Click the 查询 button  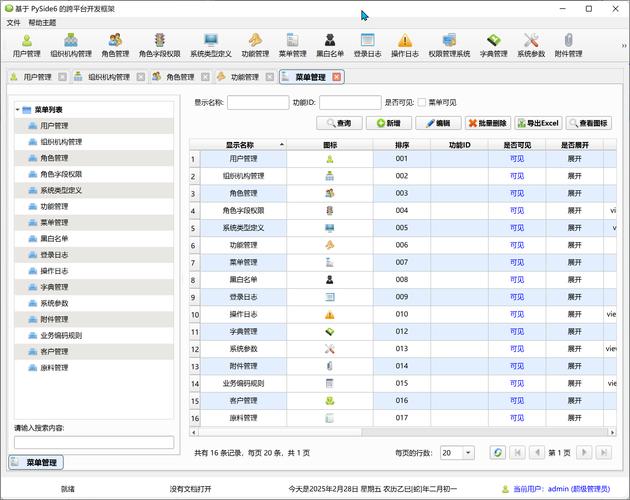point(339,123)
